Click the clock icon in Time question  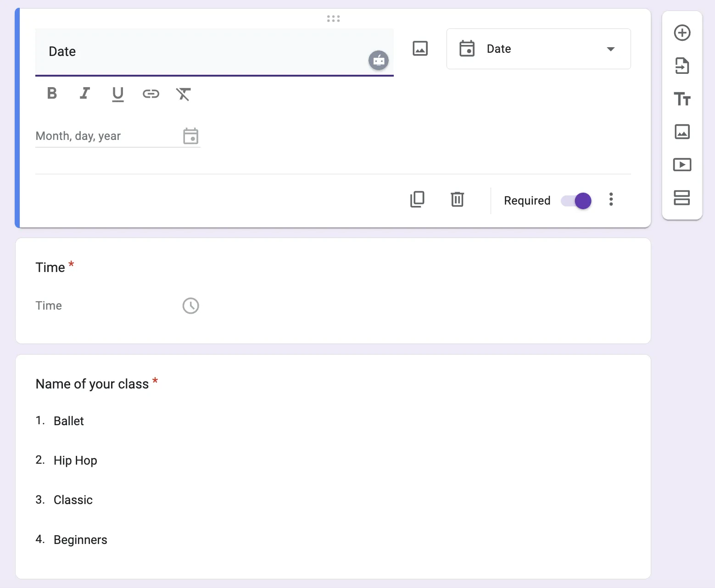(190, 305)
